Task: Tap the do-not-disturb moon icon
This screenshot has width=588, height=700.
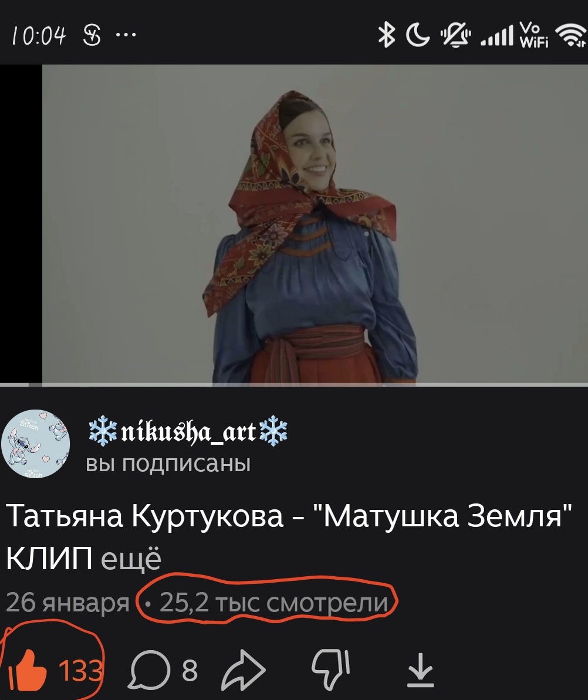Action: [418, 35]
